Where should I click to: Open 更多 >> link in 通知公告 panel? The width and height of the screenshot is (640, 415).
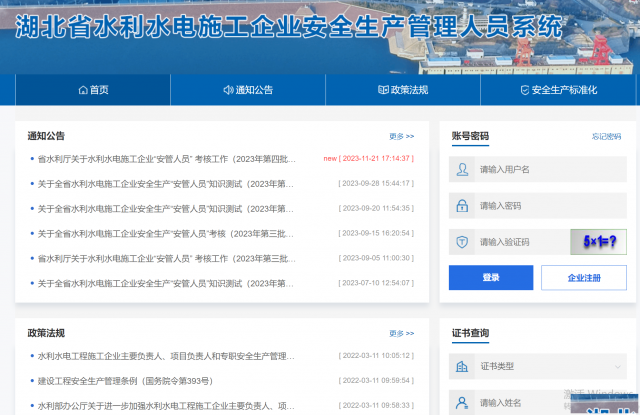[x=402, y=136]
